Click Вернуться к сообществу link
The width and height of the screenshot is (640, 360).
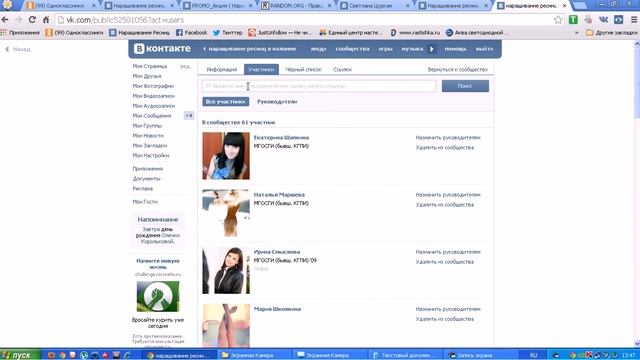pos(458,69)
